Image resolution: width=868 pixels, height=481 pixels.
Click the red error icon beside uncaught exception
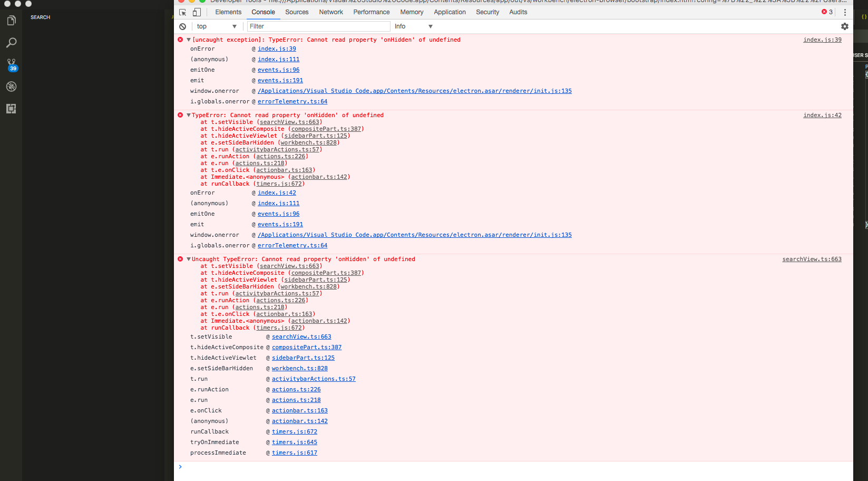click(x=180, y=40)
